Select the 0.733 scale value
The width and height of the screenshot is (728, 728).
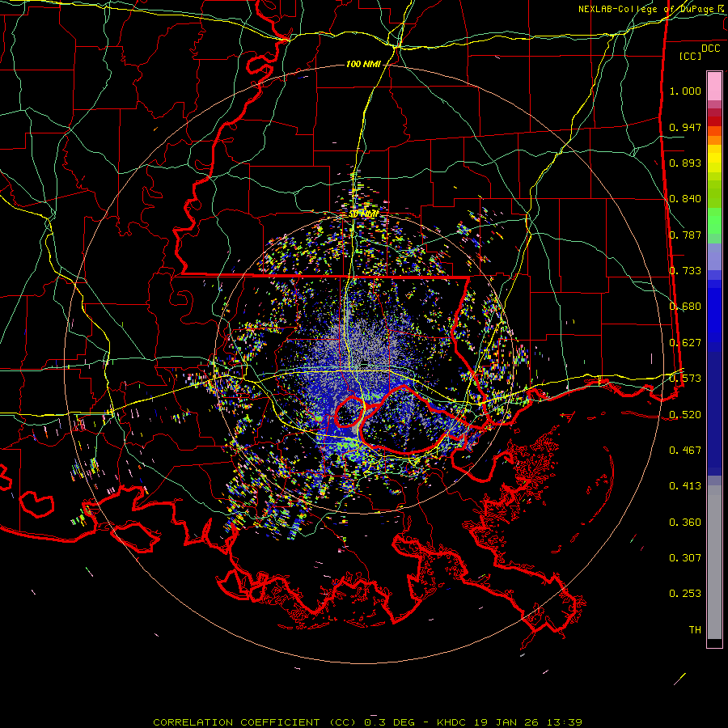(685, 271)
